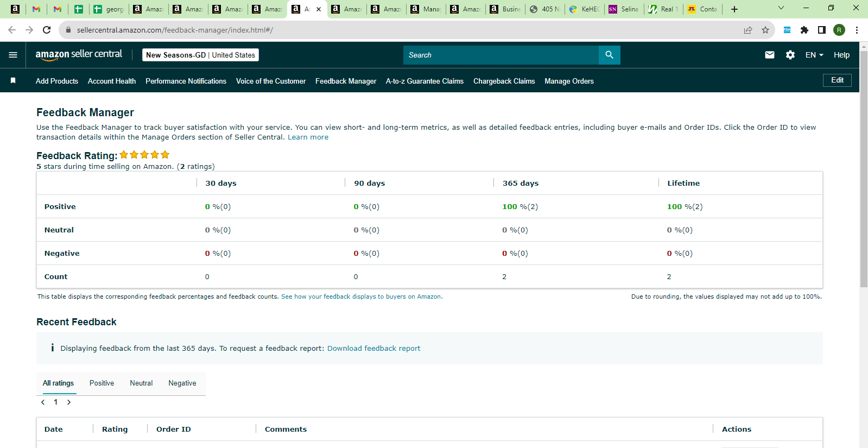Bookmark this page with the star icon
Viewport: 868px width, 448px height.
pos(765,30)
